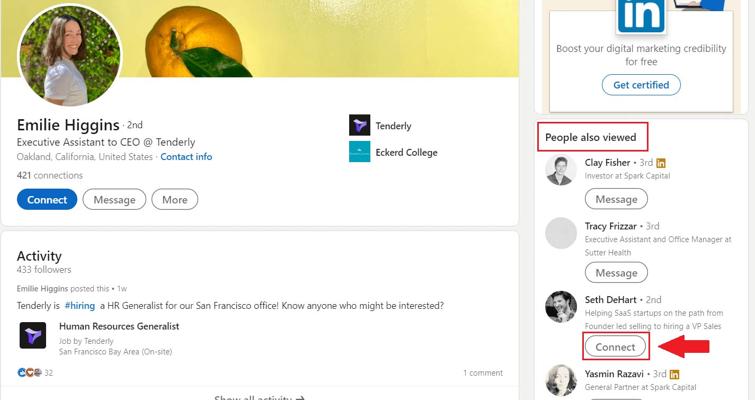755x400 pixels.
Task: Click the People also viewed heading
Action: pos(590,137)
